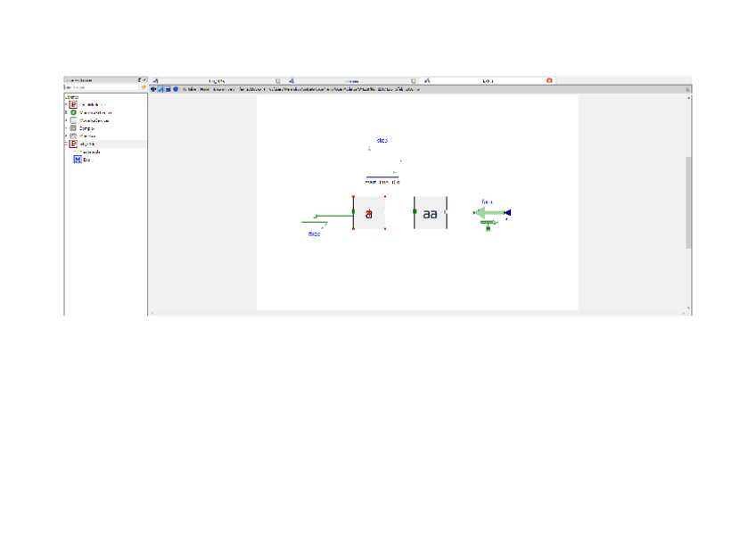756x534 pixels.
Task: Click the diagram scroll-up arrow
Action: [x=688, y=98]
